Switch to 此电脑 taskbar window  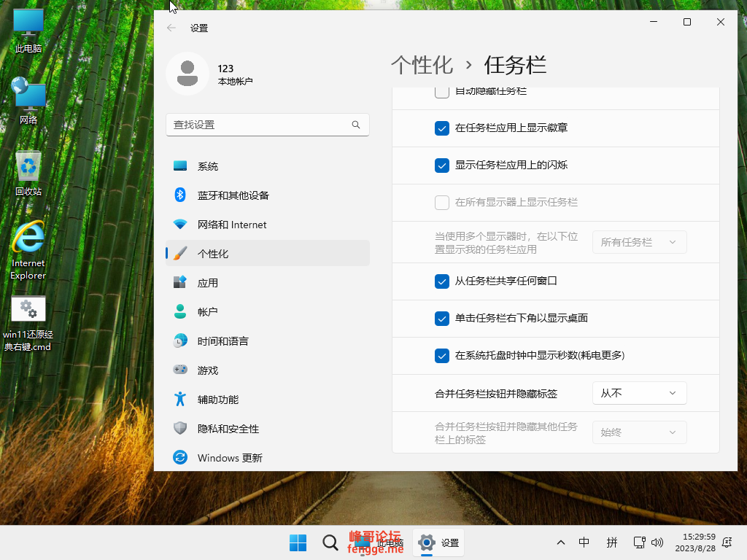click(379, 542)
